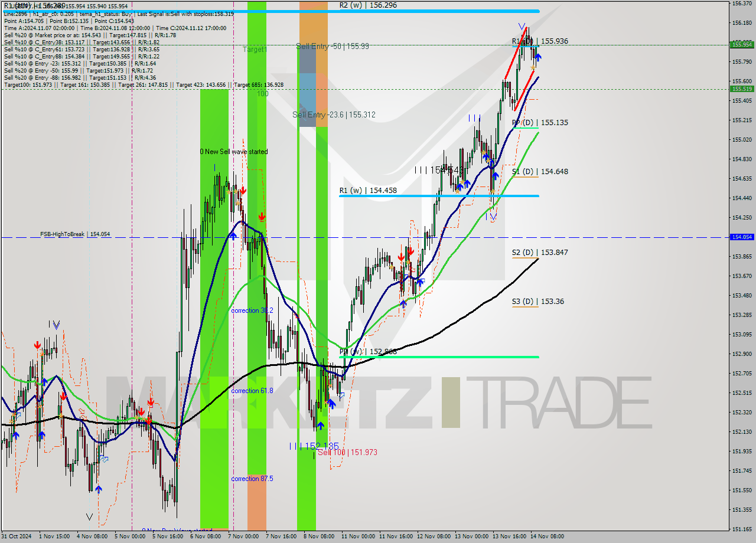This screenshot has width=756, height=543.
Task: Click the 14 Nov 08:00 time label
Action: point(547,537)
